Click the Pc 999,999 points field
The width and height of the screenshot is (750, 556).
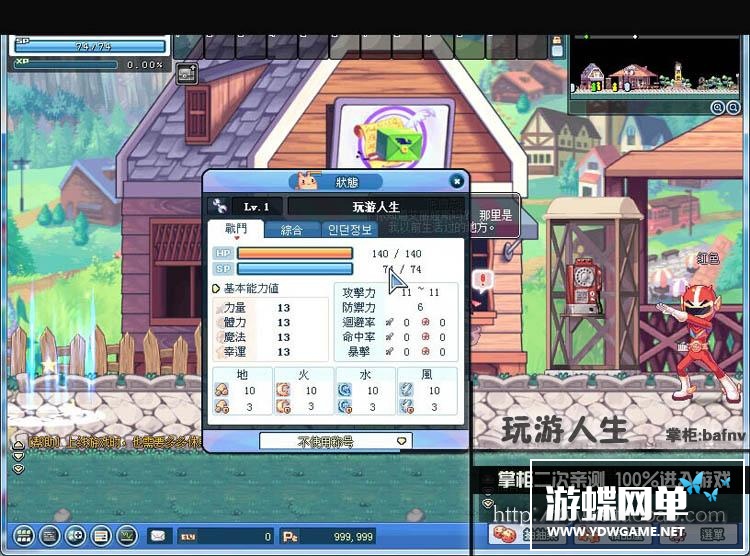click(328, 537)
